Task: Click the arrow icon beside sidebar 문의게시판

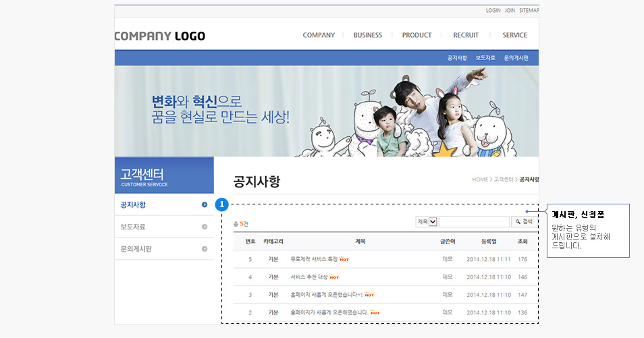Action: [205, 249]
